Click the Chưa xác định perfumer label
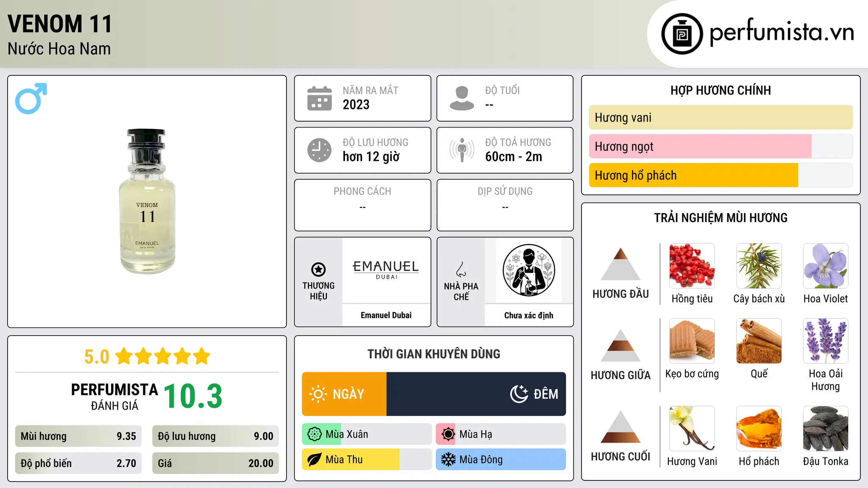 529,315
